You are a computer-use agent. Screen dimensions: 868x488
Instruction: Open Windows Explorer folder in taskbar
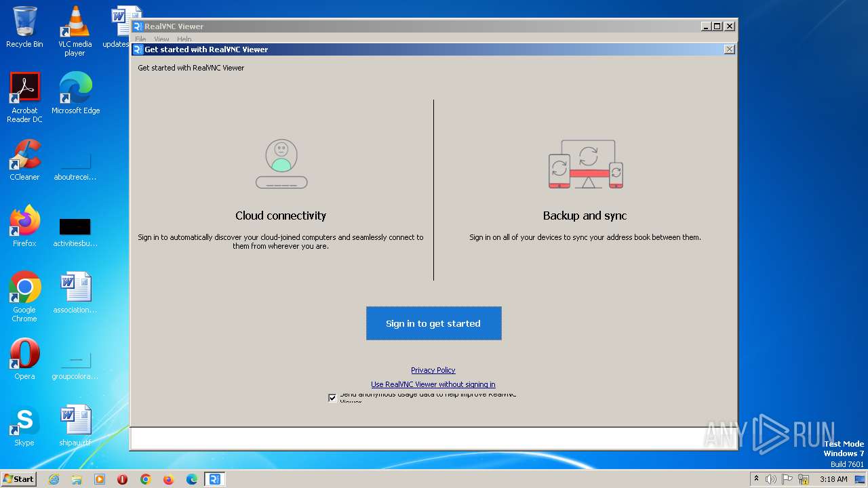point(77,479)
